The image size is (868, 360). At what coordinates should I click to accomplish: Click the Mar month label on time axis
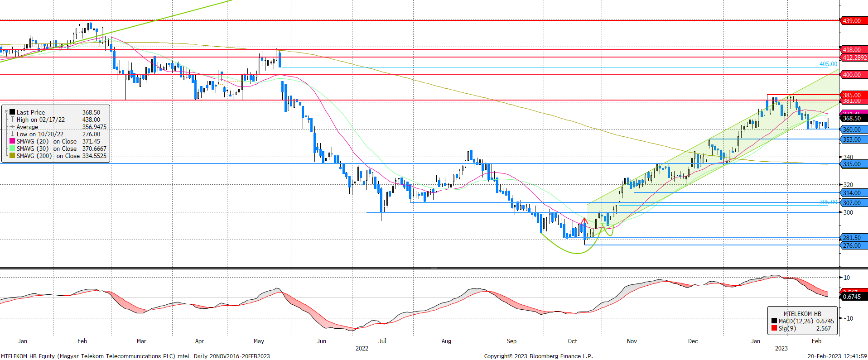pos(141,341)
